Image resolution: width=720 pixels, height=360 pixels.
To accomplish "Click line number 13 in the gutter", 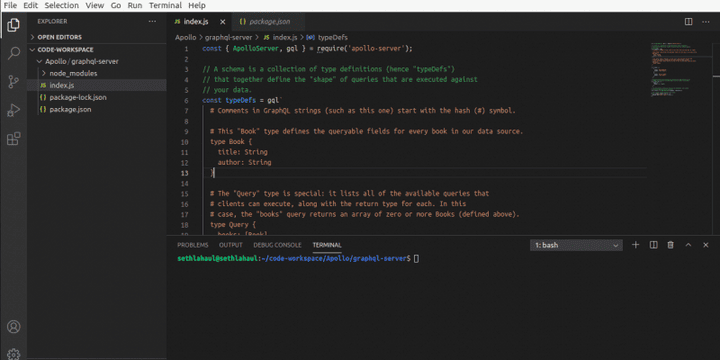I will pos(184,173).
